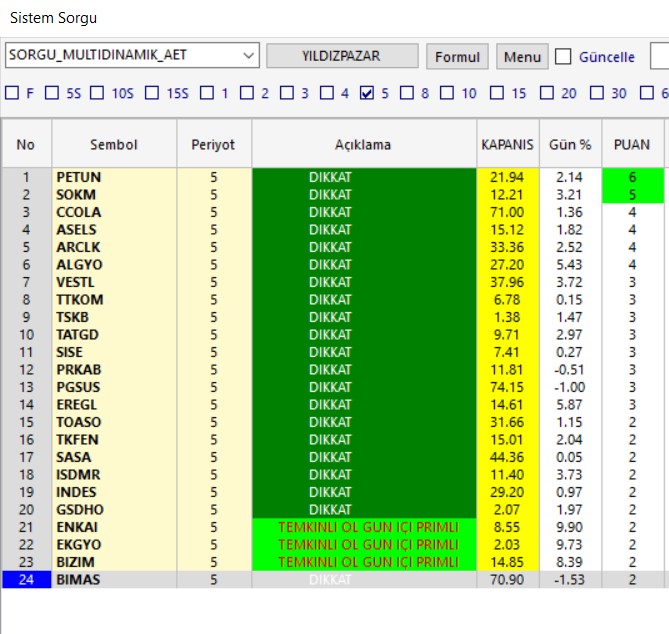The height and width of the screenshot is (634, 669).
Task: Check the 2 period checkbox
Action: click(x=247, y=93)
